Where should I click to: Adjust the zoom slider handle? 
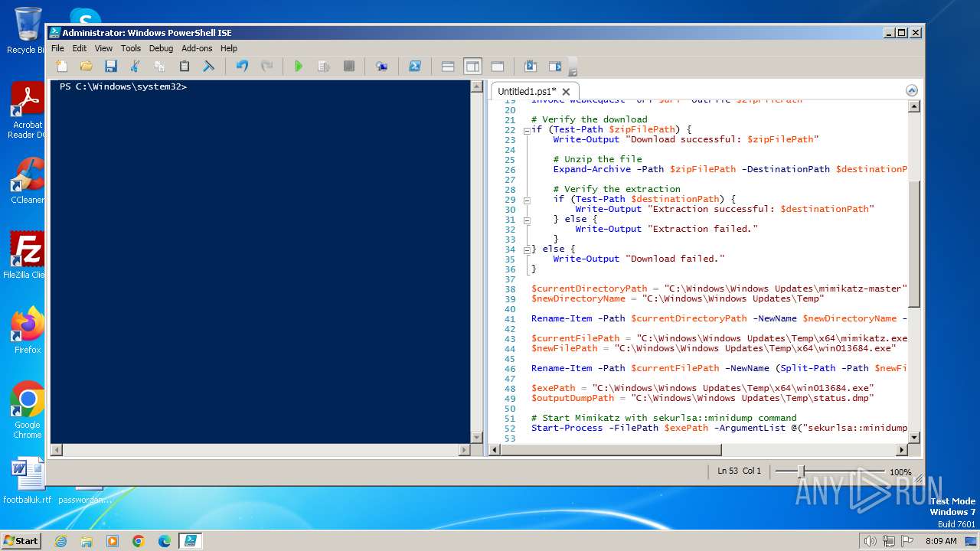801,471
